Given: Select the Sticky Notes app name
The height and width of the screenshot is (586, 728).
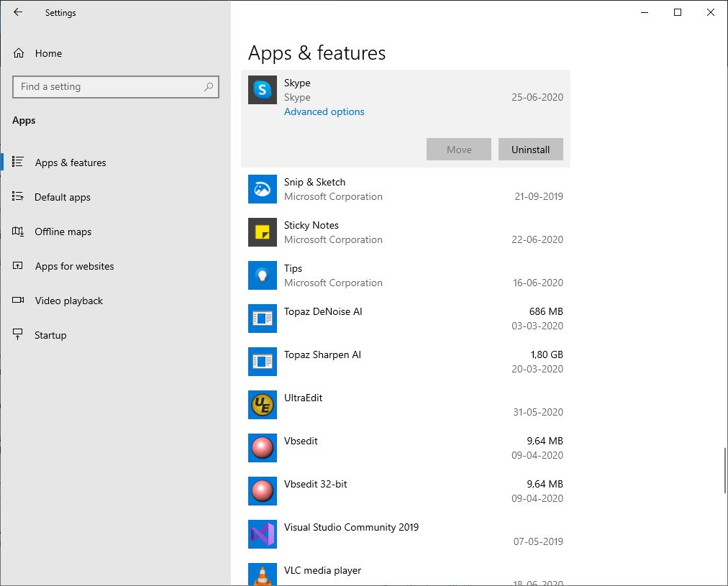Looking at the screenshot, I should 311,225.
